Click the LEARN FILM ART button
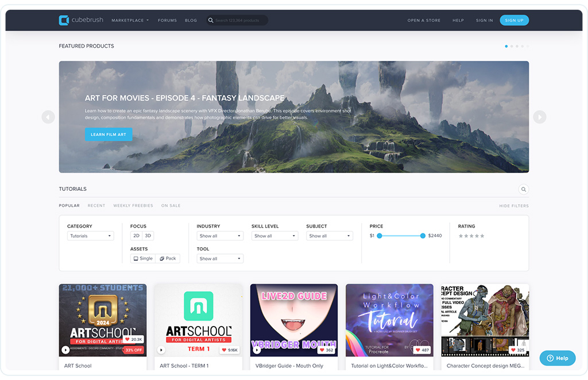This screenshot has width=588, height=380. (108, 134)
